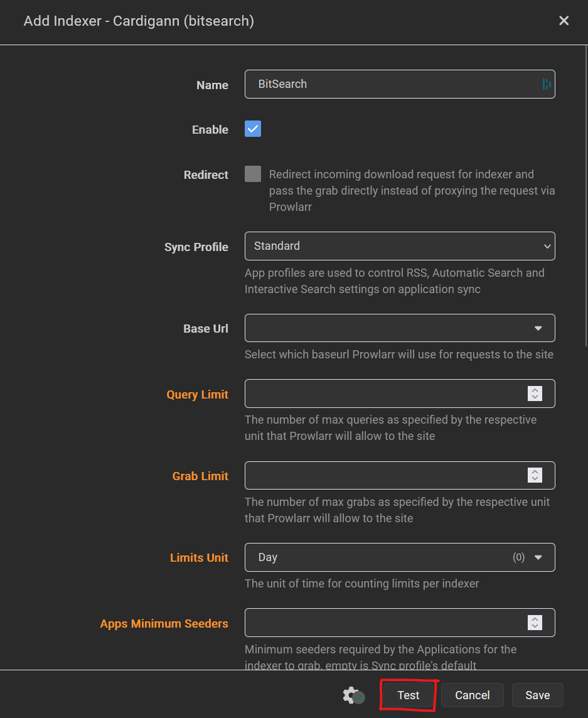588x718 pixels.
Task: Increment Grab Limit using the up arrow
Action: pyautogui.click(x=535, y=472)
